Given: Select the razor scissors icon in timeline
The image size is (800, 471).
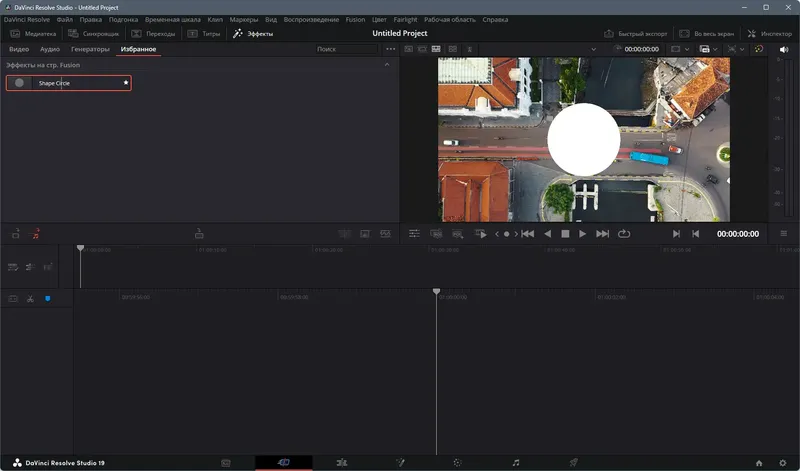Looking at the screenshot, I should [x=30, y=299].
